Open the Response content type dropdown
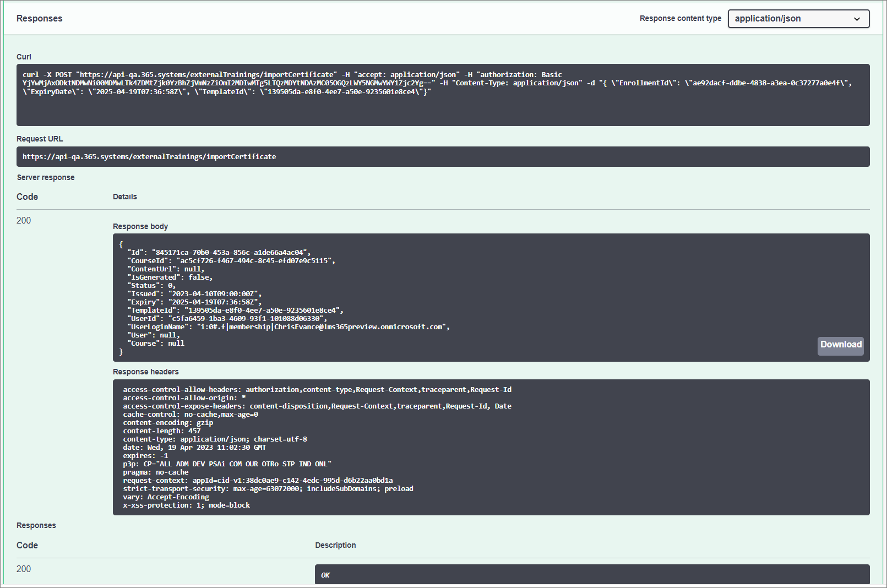 tap(798, 19)
